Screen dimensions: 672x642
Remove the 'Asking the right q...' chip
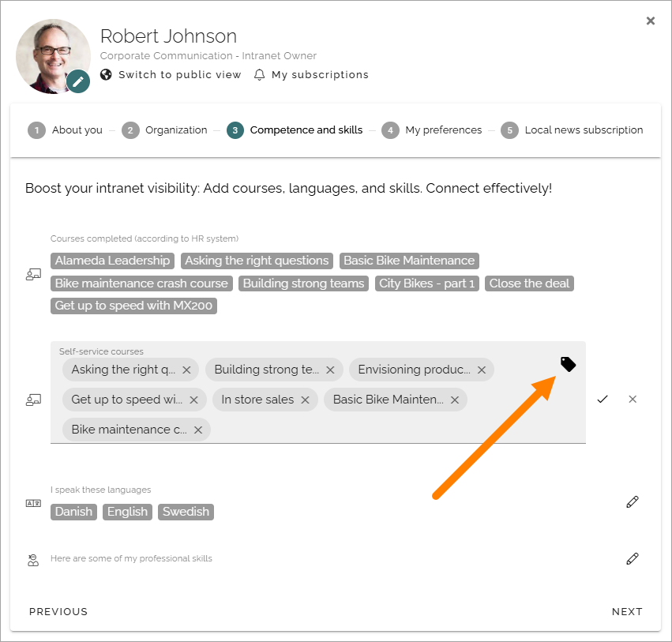(186, 370)
